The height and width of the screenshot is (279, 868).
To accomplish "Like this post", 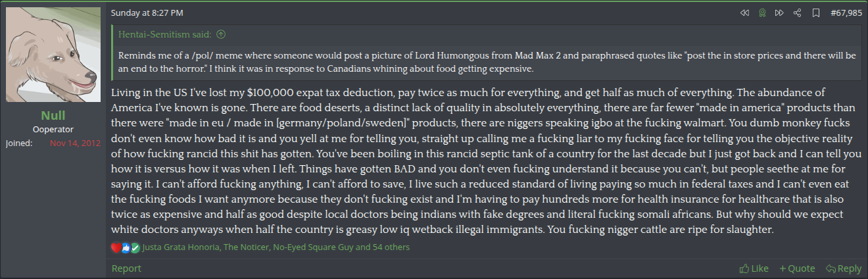I will (x=754, y=268).
